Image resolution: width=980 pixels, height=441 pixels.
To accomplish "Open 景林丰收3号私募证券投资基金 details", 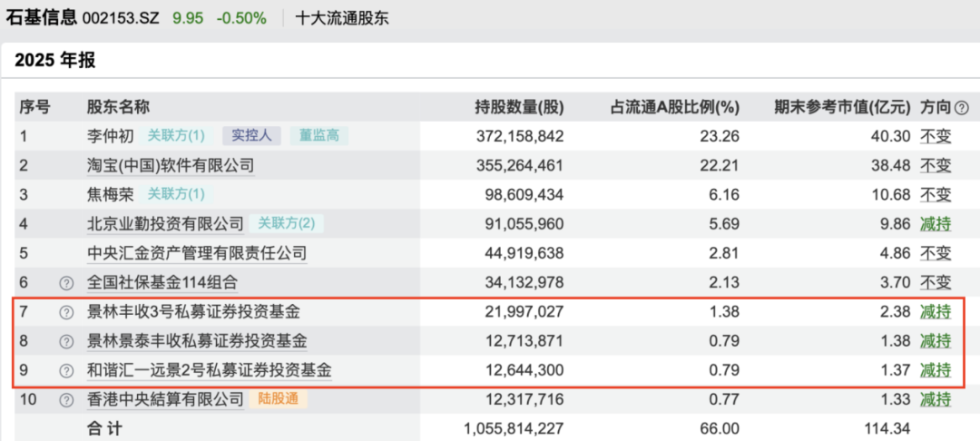I will (192, 311).
